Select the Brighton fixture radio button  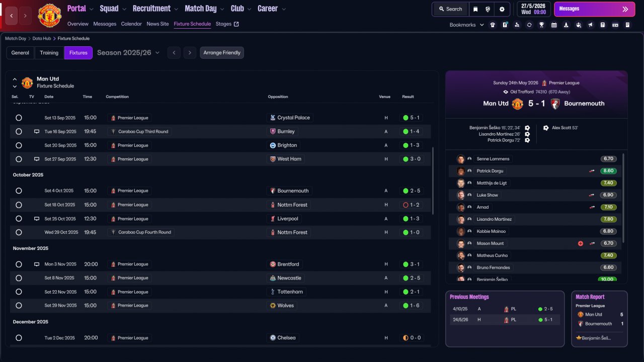(19, 145)
